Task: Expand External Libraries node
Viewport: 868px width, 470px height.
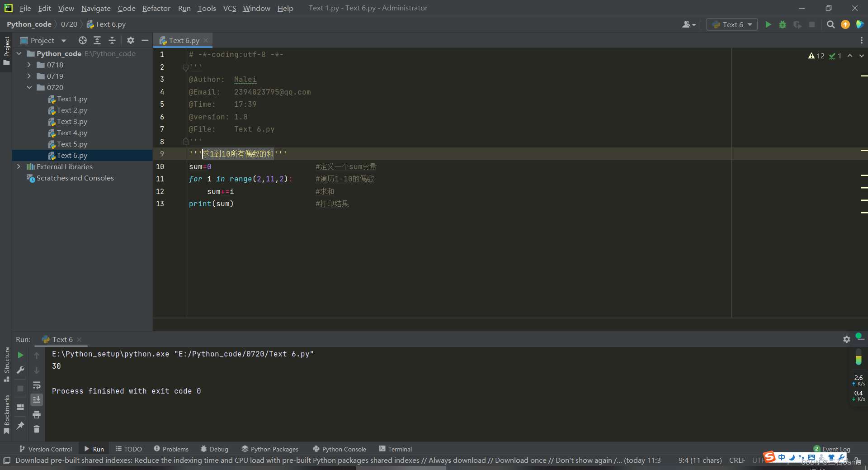Action: (19, 166)
